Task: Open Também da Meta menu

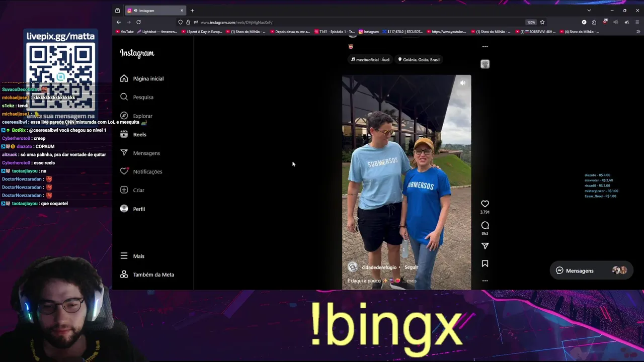Action: click(x=147, y=275)
